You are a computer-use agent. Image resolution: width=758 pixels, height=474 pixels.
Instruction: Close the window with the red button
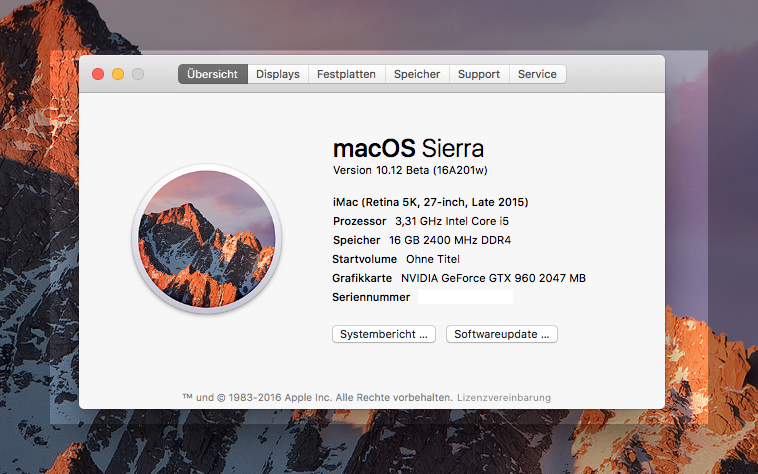point(98,74)
